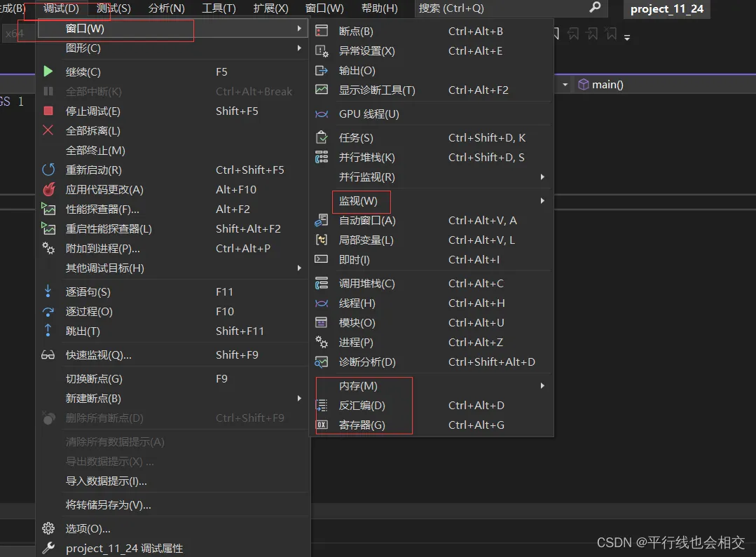Click the Modules window icon
Screen dimensions: 756x557
322,322
